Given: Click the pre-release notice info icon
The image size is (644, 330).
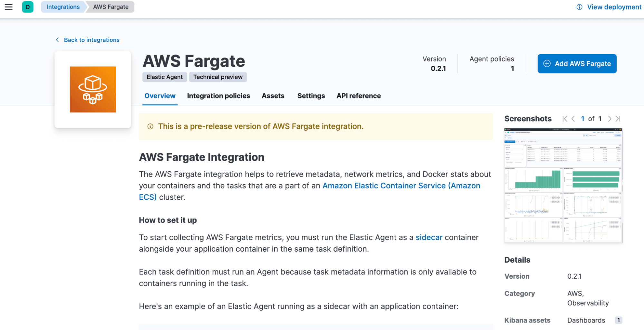Looking at the screenshot, I should tap(150, 126).
